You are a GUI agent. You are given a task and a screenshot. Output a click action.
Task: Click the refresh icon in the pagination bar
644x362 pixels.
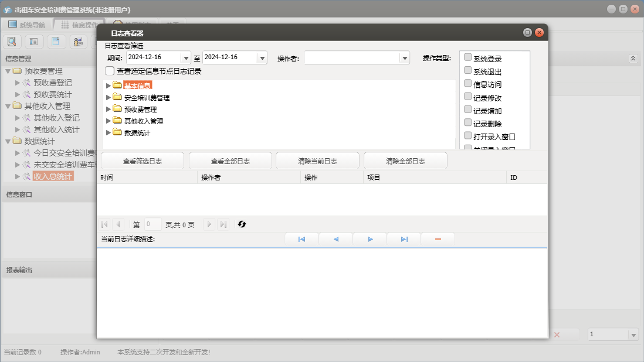point(242,224)
